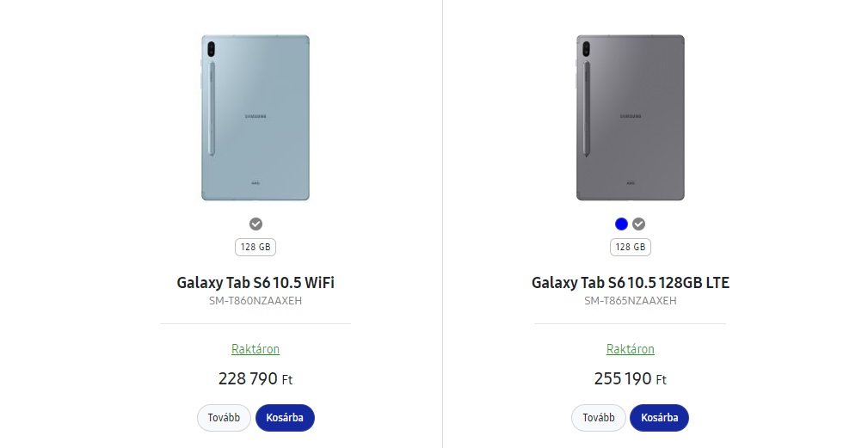868x448 pixels.
Task: Open the Galaxy Tab S6 10.5 128GB LTE title
Action: coord(630,282)
